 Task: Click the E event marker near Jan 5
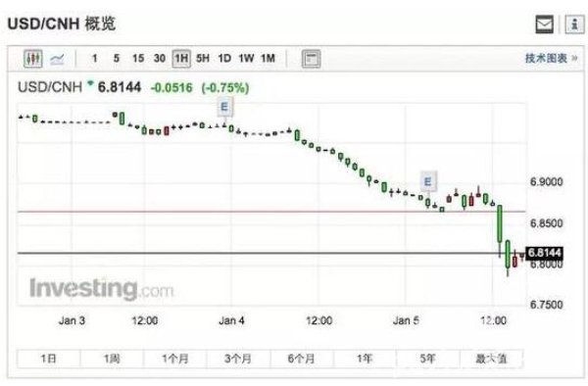pyautogui.click(x=427, y=182)
